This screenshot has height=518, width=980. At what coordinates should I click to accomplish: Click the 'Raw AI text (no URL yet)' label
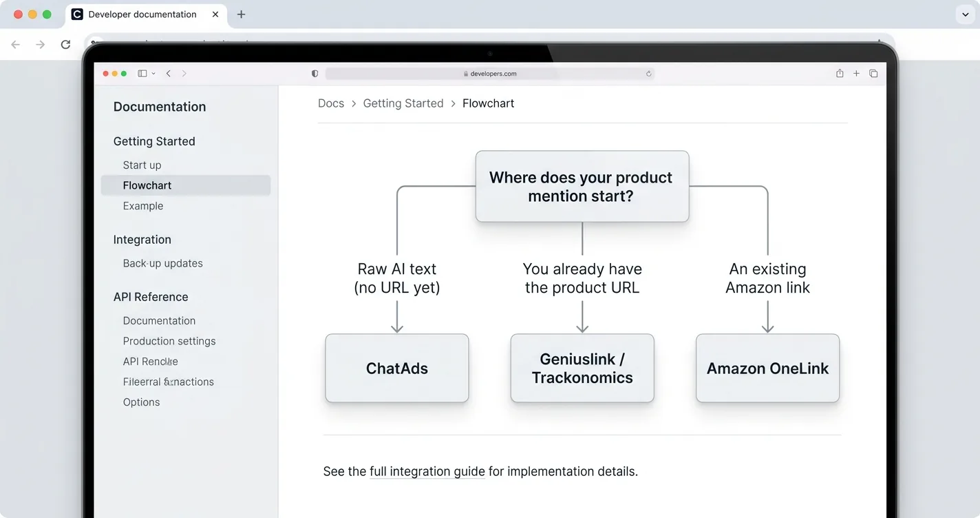click(397, 278)
